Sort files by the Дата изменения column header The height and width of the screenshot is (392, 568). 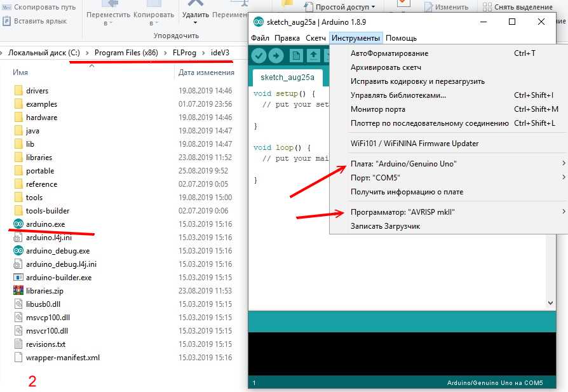point(206,72)
